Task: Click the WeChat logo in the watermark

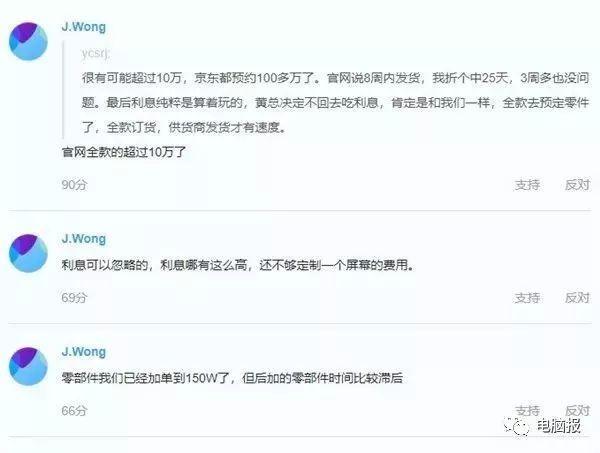Action: point(515,425)
